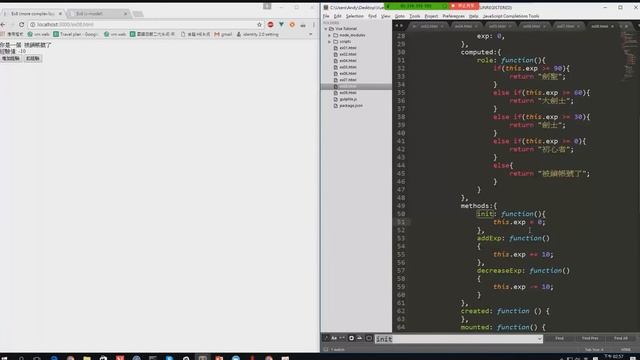
Task: Open the Goto menu
Action: click(x=400, y=16)
